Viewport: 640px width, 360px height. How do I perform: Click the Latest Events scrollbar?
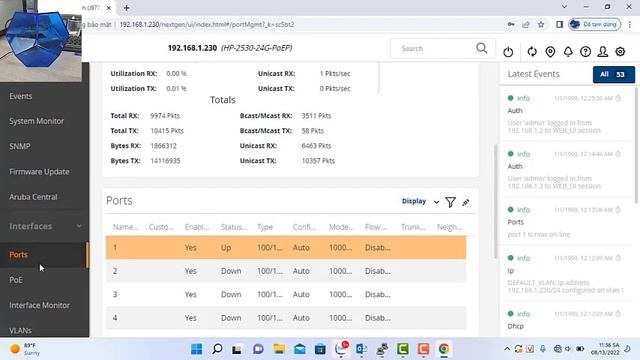pyautogui.click(x=636, y=145)
